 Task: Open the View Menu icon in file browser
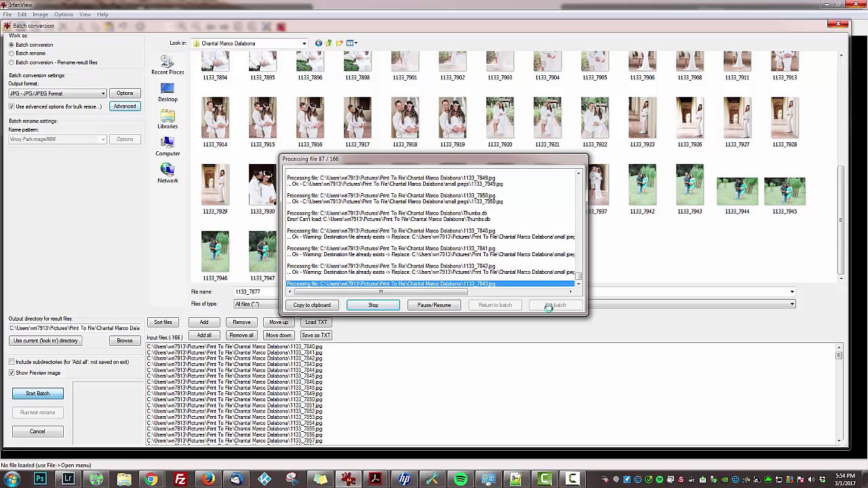coord(351,43)
